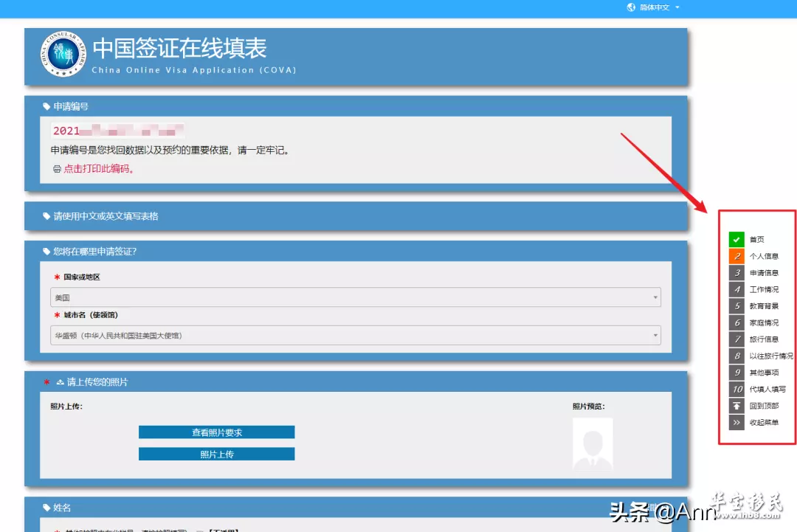Viewport: 797px width, 532px height.
Task: Click the 查看照片要求 button
Action: (x=216, y=432)
